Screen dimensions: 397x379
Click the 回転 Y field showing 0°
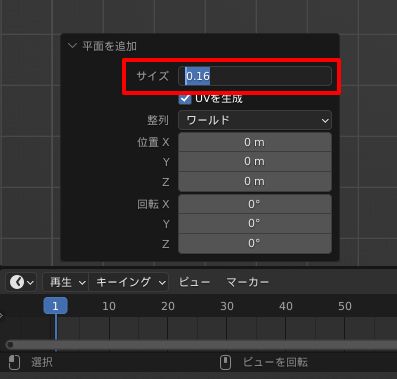point(255,223)
